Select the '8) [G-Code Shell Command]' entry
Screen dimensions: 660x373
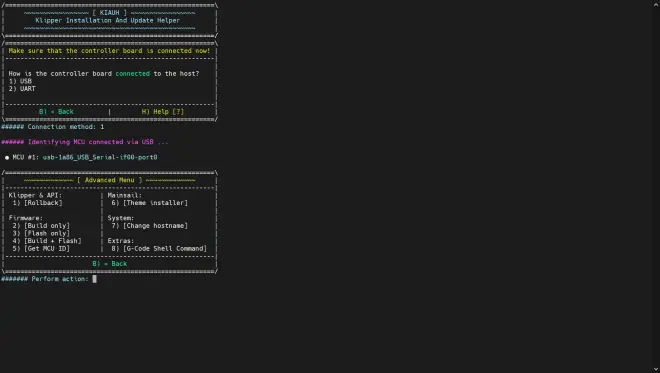pos(159,248)
